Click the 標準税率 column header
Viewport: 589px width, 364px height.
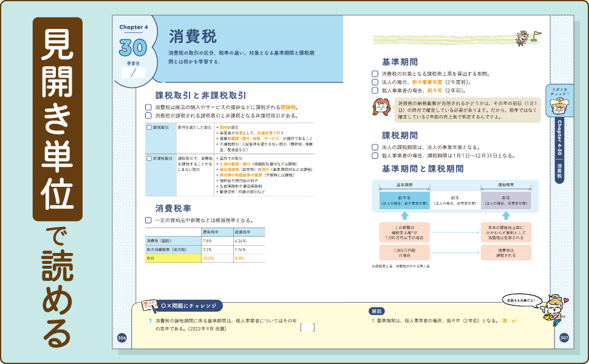[x=217, y=232]
